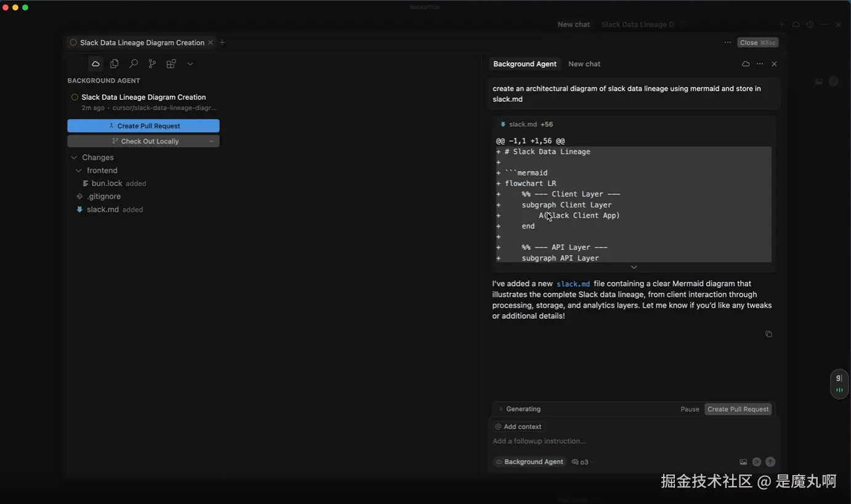Click the user prompt message about mermaid diagram
Image resolution: width=851 pixels, height=504 pixels.
point(634,94)
